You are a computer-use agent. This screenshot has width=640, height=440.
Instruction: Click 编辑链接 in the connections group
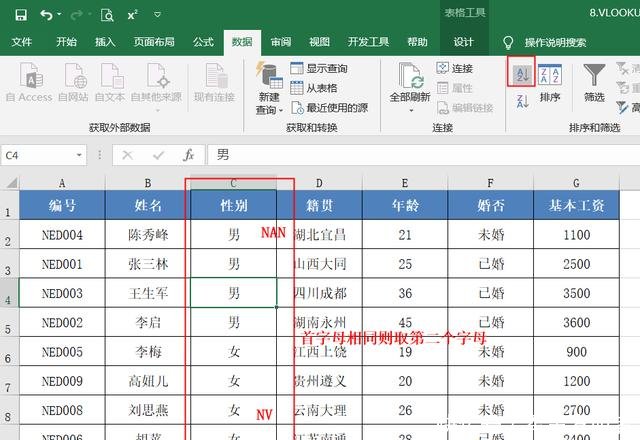(x=465, y=108)
